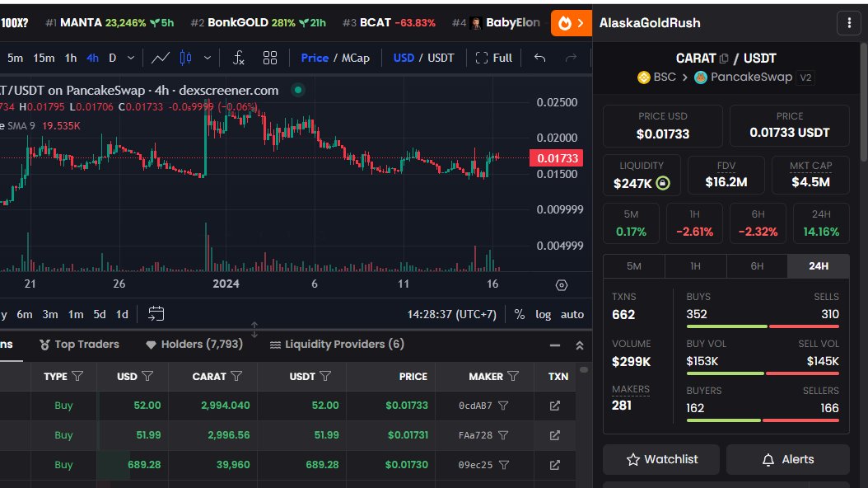Redo chart action arrow
This screenshot has width=868, height=488.
tap(571, 58)
